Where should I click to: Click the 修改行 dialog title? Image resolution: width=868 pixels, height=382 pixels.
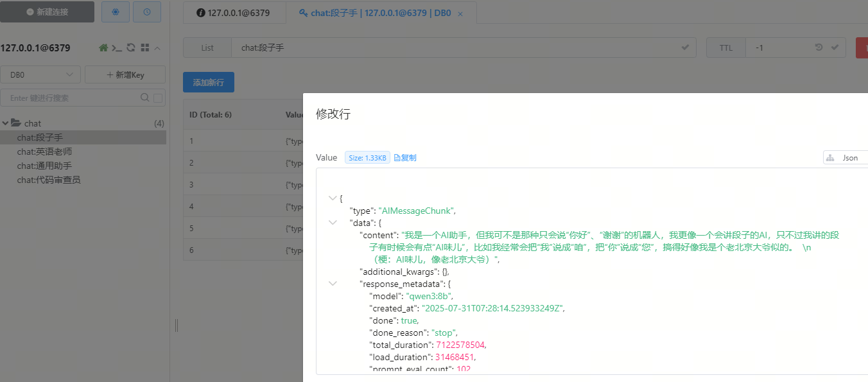point(333,114)
